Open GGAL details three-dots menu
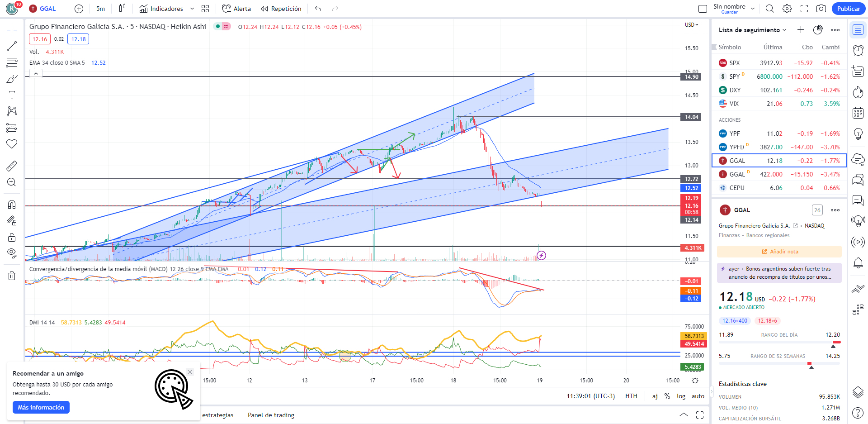 pyautogui.click(x=835, y=210)
